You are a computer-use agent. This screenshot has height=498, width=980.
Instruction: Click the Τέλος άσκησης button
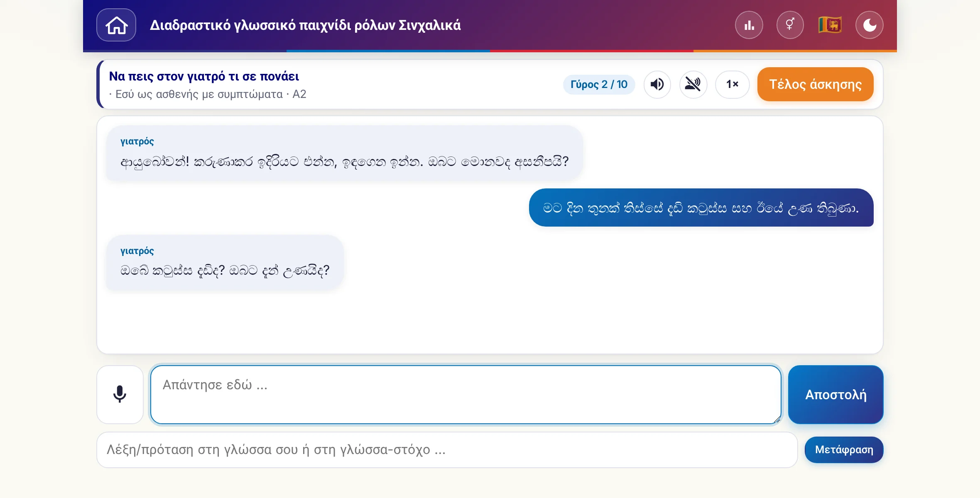click(x=815, y=84)
